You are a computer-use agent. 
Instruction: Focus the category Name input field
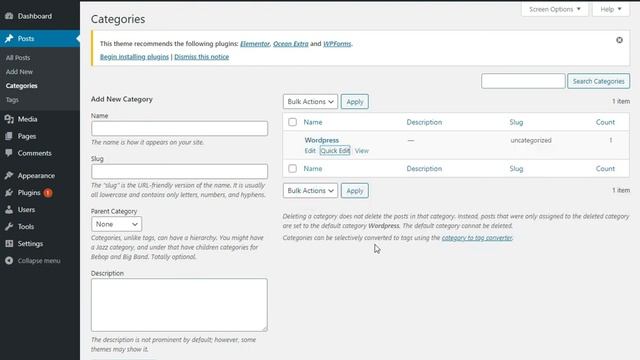pos(180,129)
